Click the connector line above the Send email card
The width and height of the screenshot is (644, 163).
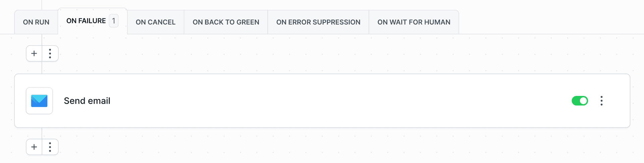(x=42, y=68)
